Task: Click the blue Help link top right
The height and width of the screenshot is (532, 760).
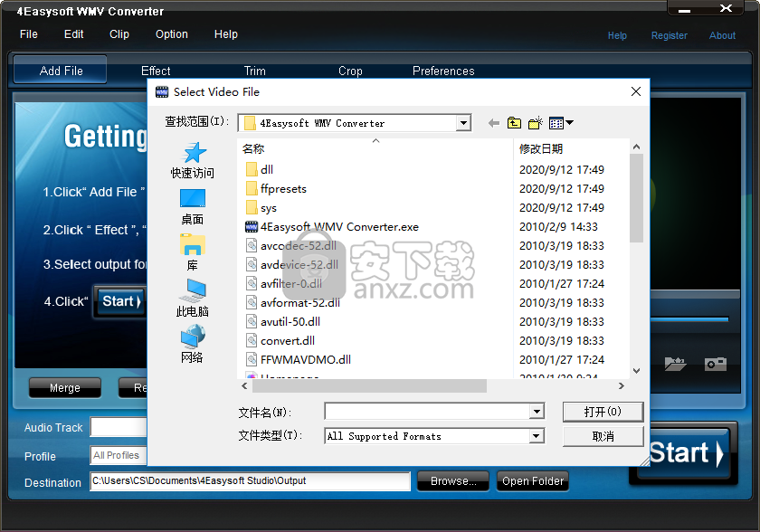Action: 617,35
